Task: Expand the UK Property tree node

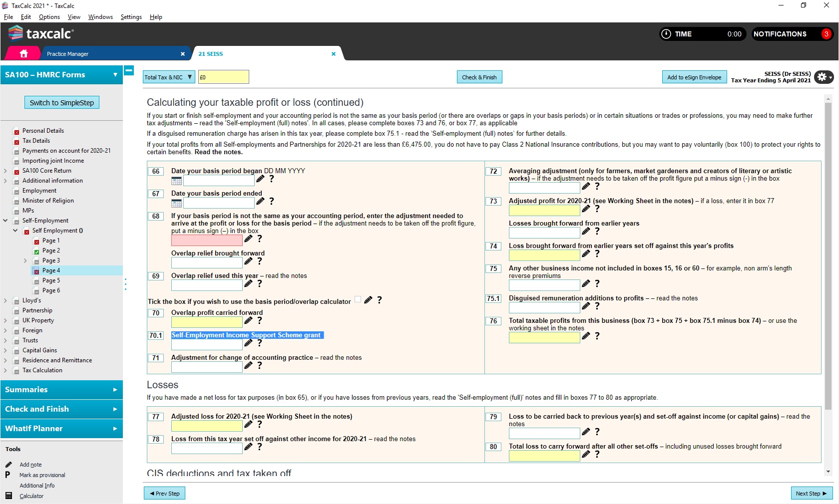Action: 5,320
